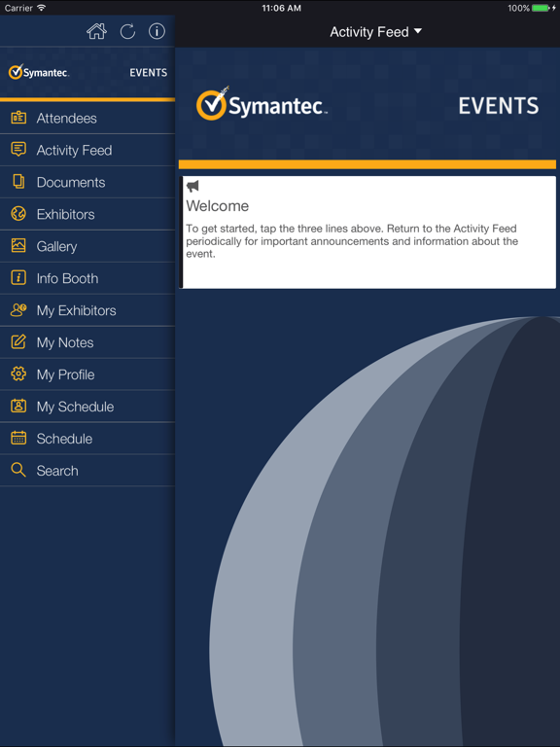Click the Exhibitors globe icon
The height and width of the screenshot is (747, 560).
[x=18, y=214]
